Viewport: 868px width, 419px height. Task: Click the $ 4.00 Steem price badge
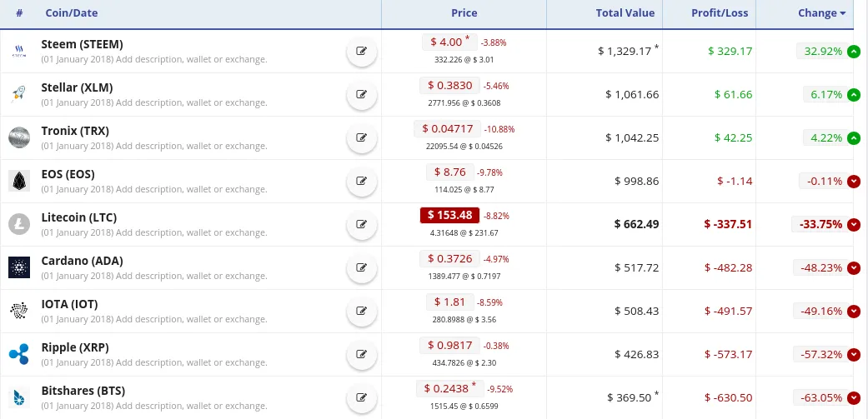coord(449,42)
